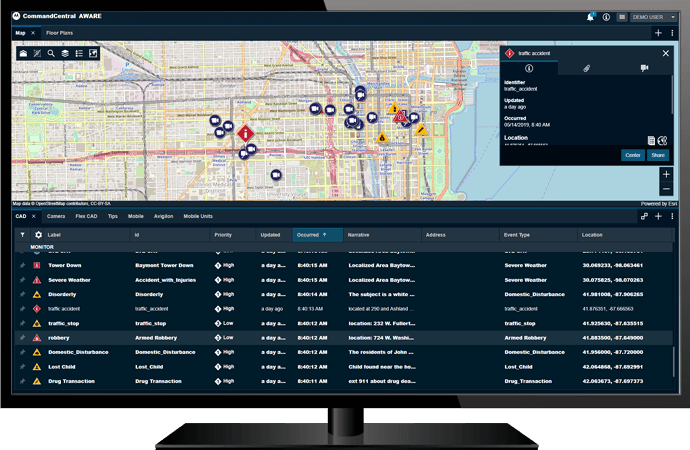Open the lower panel more options menu
The height and width of the screenshot is (450, 690).
point(672,216)
